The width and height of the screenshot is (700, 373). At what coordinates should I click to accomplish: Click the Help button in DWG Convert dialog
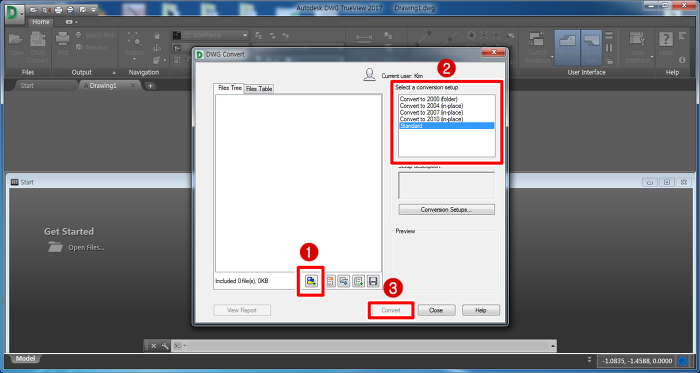click(481, 310)
